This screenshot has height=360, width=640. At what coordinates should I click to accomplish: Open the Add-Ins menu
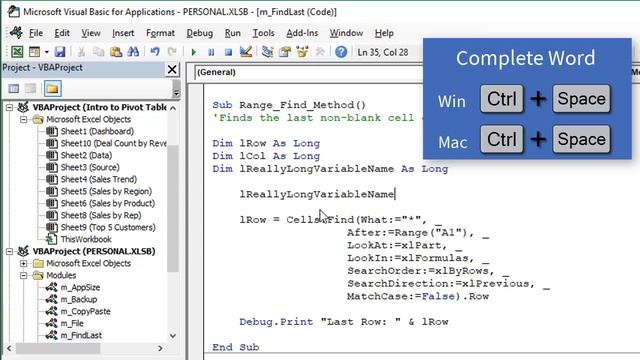[302, 33]
